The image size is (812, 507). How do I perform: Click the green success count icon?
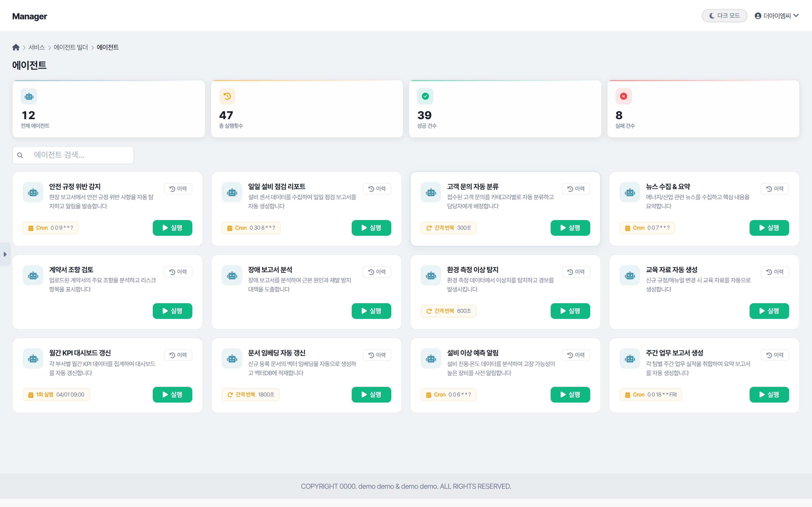point(425,96)
